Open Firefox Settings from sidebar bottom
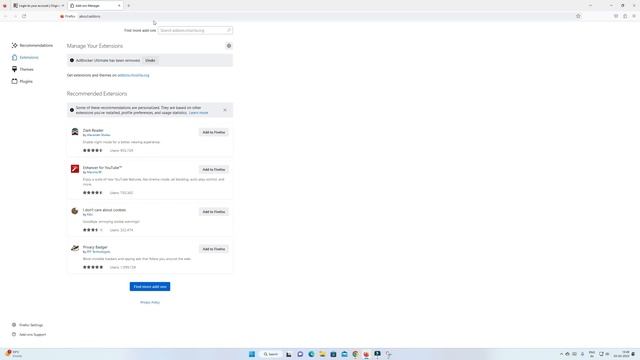Screen dimensions: 640x360 pyautogui.click(x=27, y=325)
